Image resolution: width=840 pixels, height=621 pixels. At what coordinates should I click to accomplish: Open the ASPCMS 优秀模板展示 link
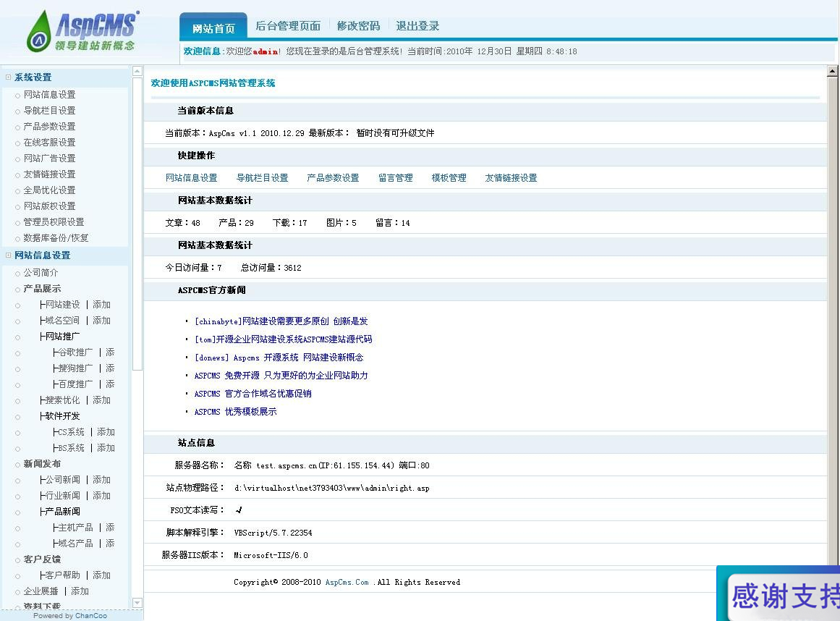(x=236, y=412)
